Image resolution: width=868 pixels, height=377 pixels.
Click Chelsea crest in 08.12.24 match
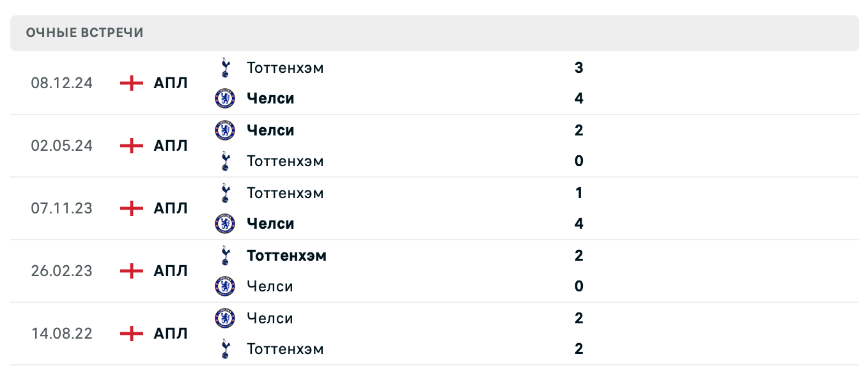tap(224, 98)
